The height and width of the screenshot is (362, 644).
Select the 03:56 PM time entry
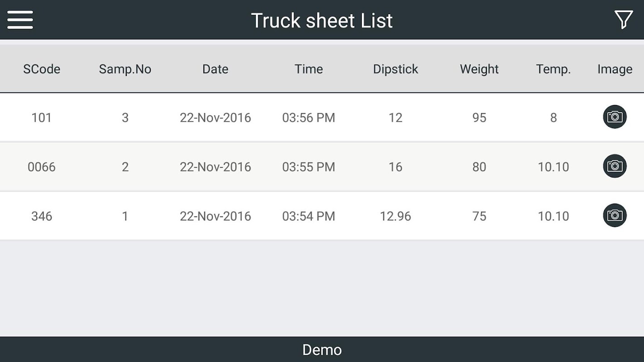(x=308, y=118)
